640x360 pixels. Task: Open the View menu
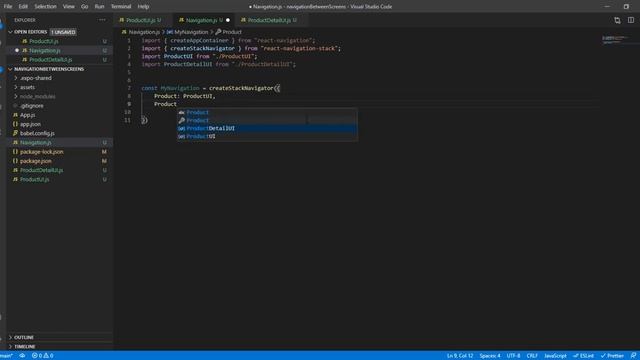click(69, 7)
